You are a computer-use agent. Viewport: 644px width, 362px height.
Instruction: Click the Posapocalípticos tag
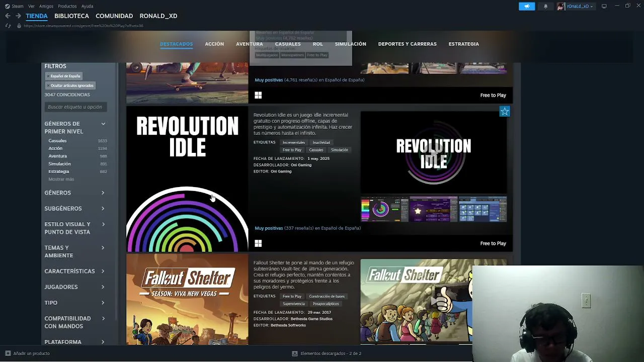coord(326,304)
